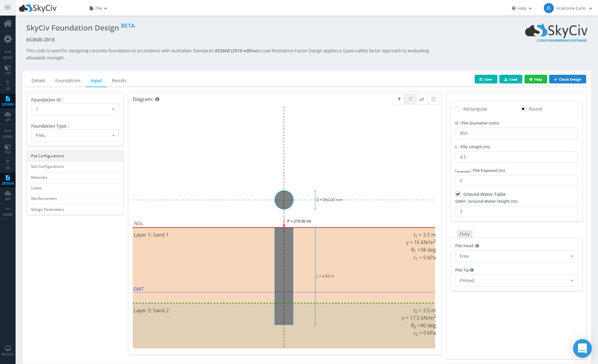This screenshot has width=598, height=364.
Task: Expand the Pile Tip dropdown
Action: coord(516,280)
